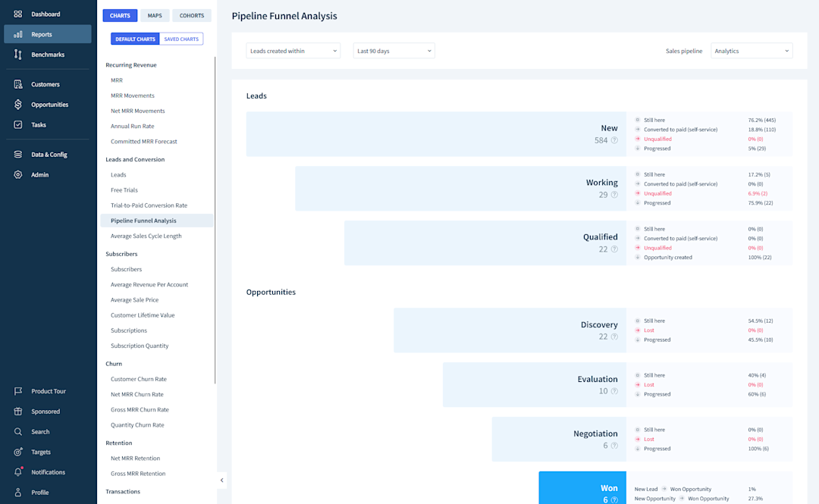Click the help icon beside New 584
The height and width of the screenshot is (504, 819).
click(x=615, y=142)
